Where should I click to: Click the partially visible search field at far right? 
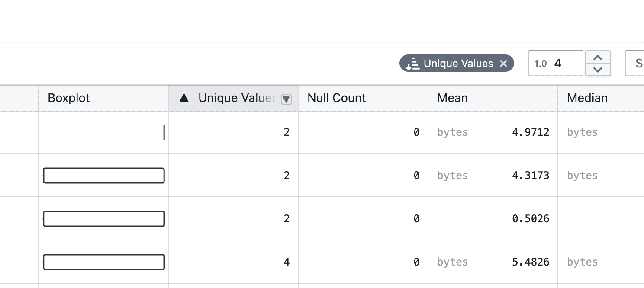pyautogui.click(x=635, y=64)
